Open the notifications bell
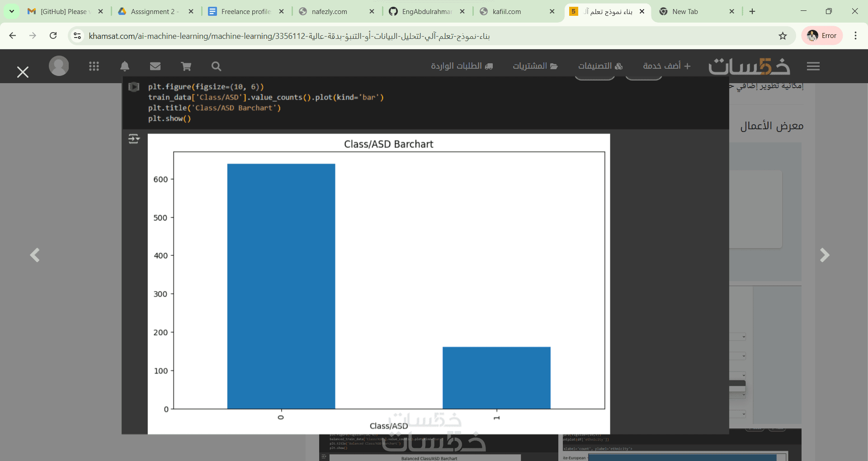Viewport: 868px width, 461px height. click(125, 66)
